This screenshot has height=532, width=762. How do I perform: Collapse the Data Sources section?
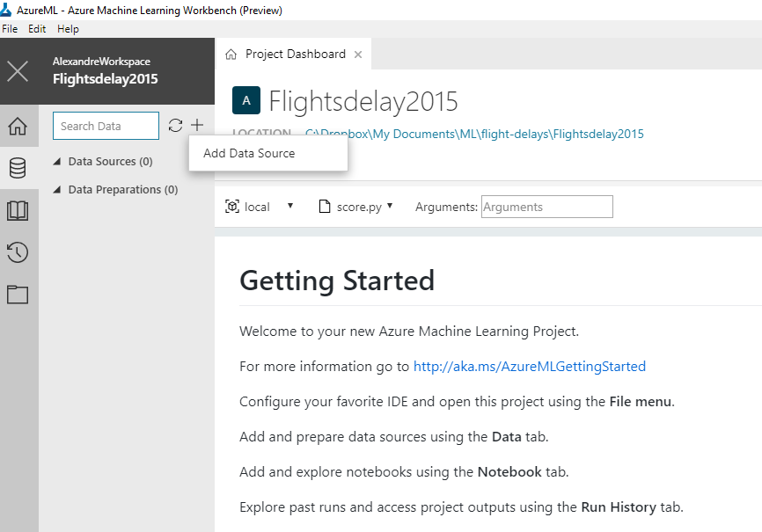point(57,161)
